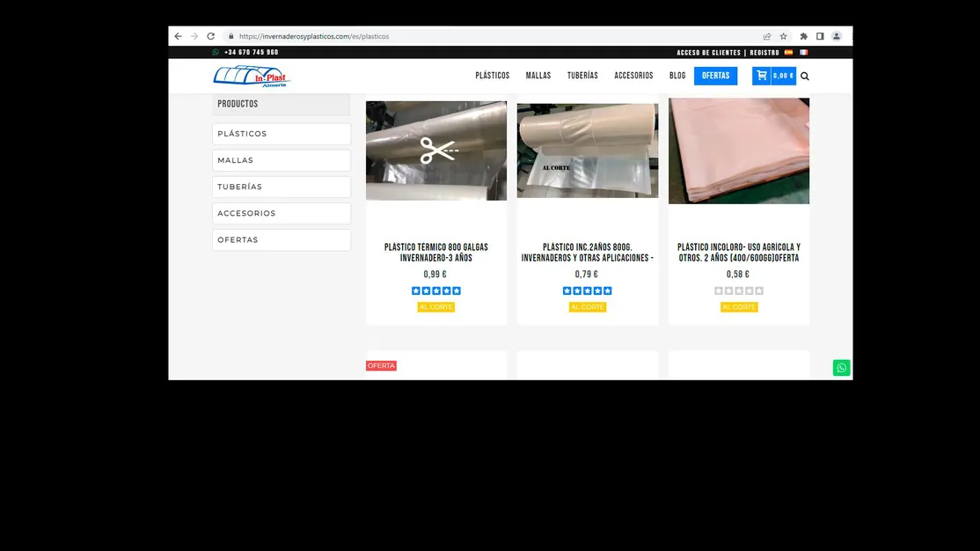Viewport: 980px width, 551px height.
Task: Go back with the browser back arrow
Action: coord(178,36)
